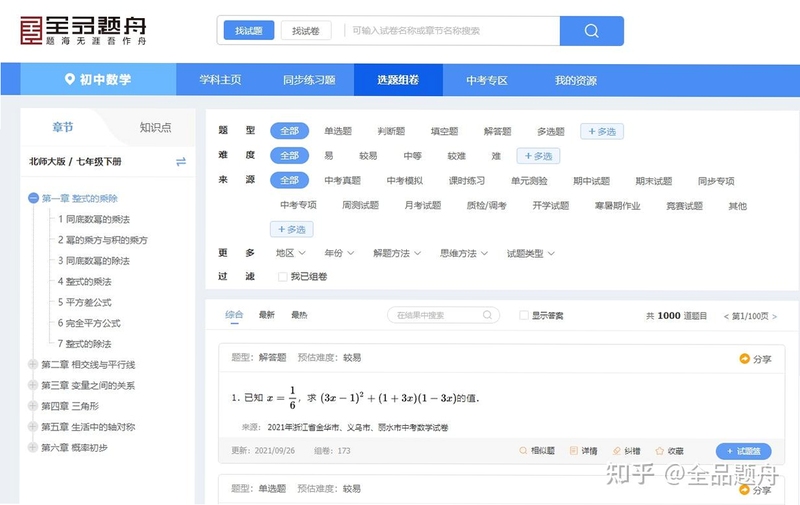Open the 选题组卷 nav tab
The image size is (800, 505).
[x=398, y=80]
